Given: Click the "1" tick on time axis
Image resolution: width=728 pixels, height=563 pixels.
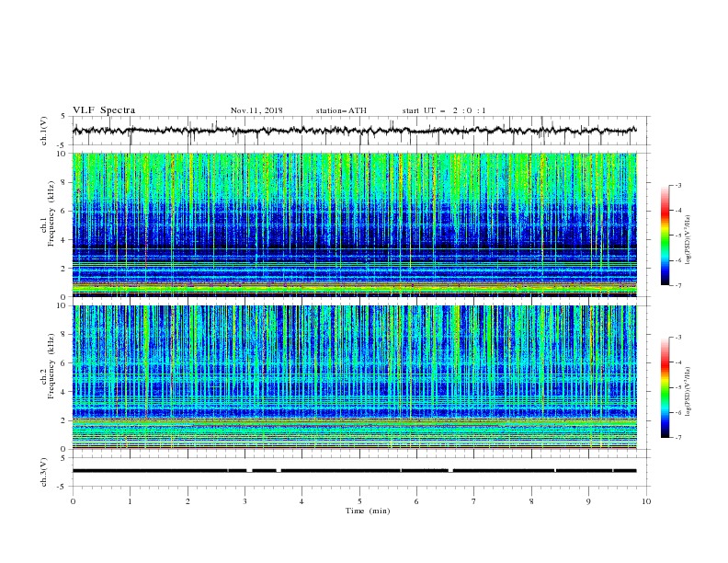Looking at the screenshot, I should tap(130, 501).
